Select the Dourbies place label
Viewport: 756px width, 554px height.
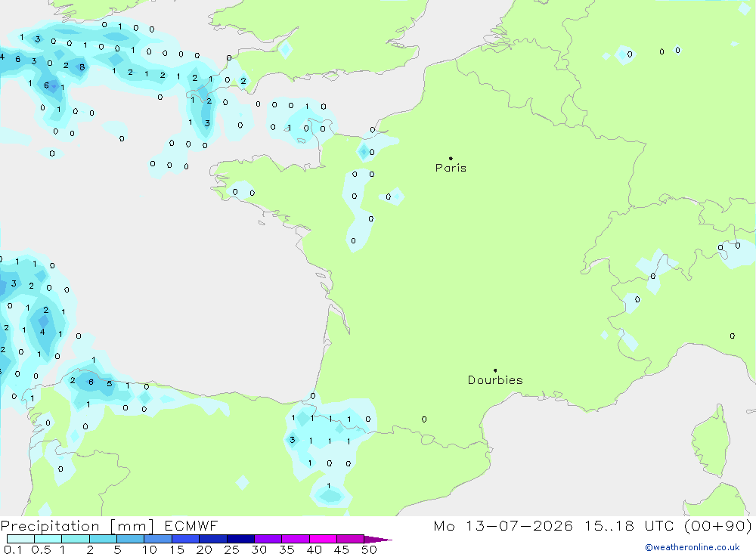[495, 380]
